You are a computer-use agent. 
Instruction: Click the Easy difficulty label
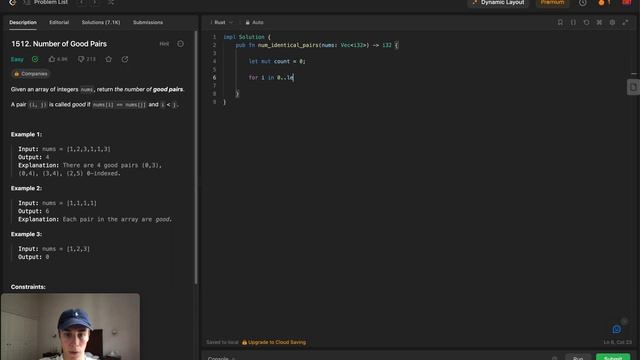click(17, 60)
